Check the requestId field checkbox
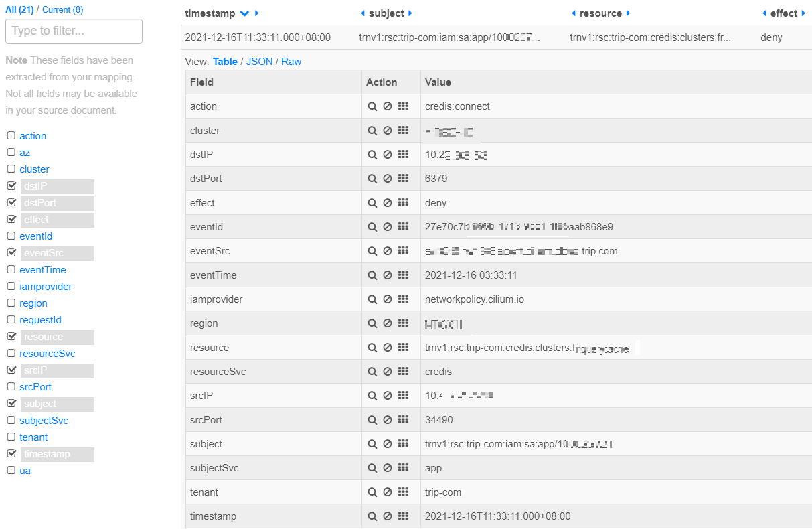 [x=11, y=320]
